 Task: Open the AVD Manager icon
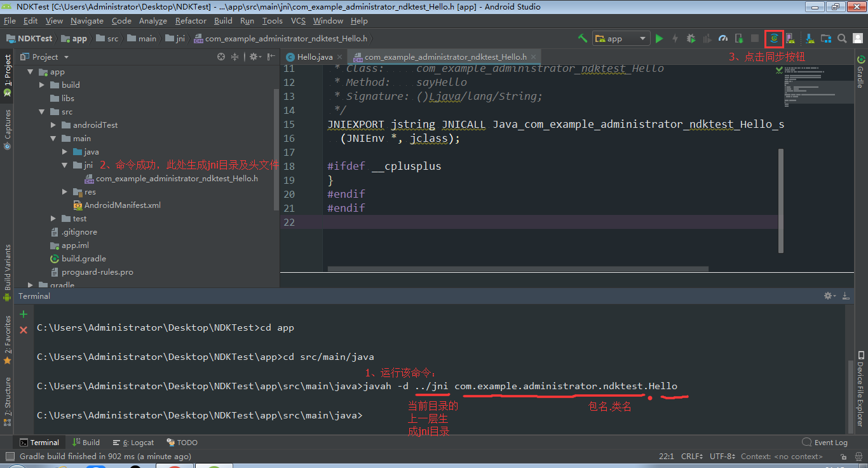click(x=790, y=38)
